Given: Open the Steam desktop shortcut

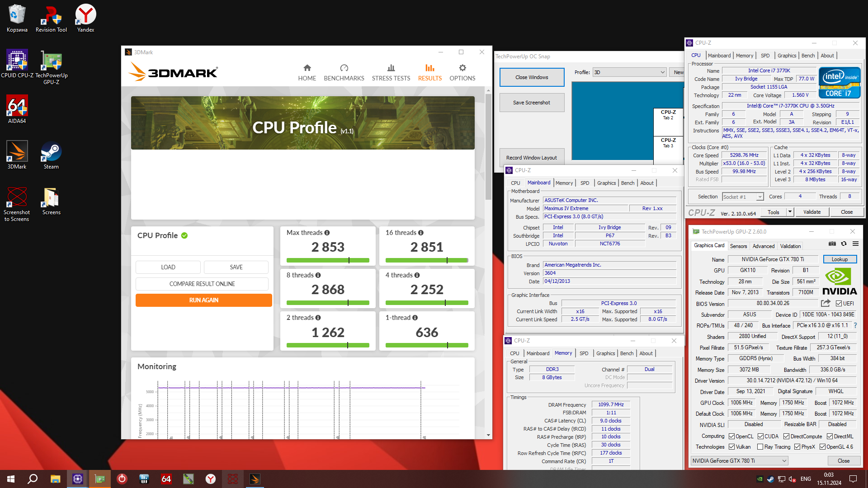Looking at the screenshot, I should [51, 155].
